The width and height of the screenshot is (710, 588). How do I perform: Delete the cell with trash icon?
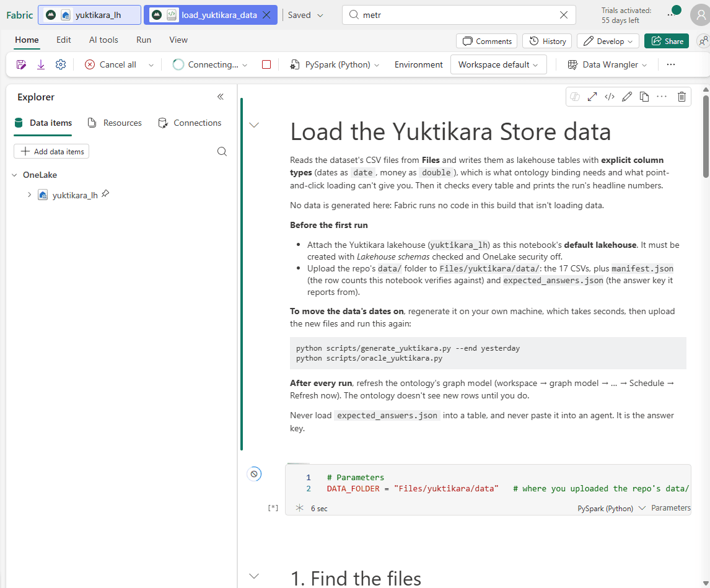(682, 97)
